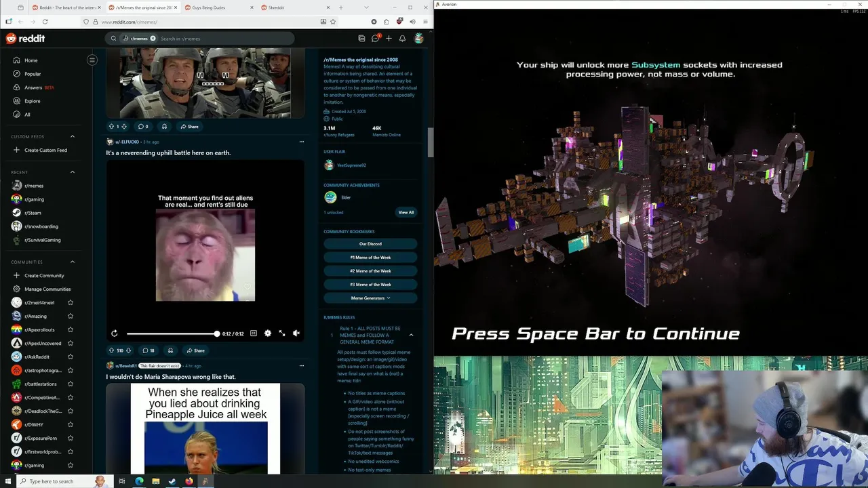Open Steam from the Windows taskbar

coord(172,481)
